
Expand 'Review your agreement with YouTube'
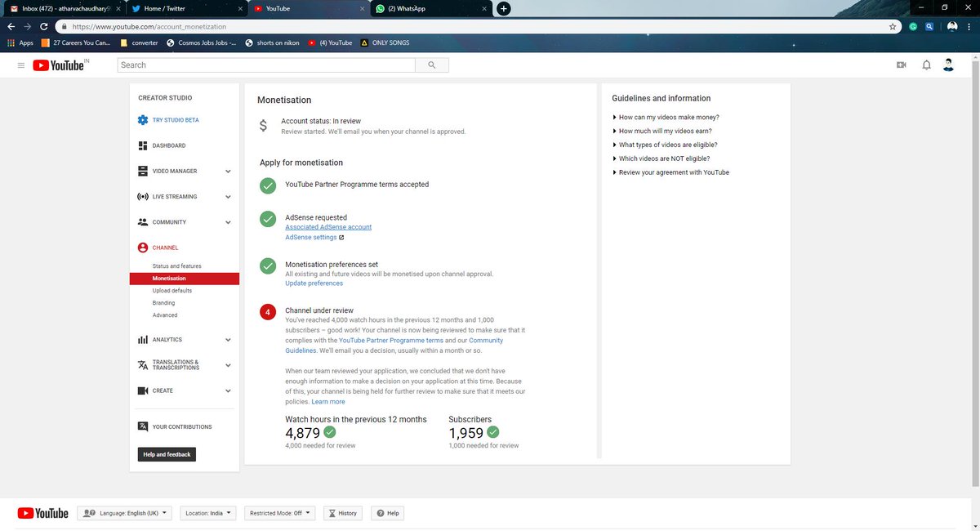pos(670,172)
